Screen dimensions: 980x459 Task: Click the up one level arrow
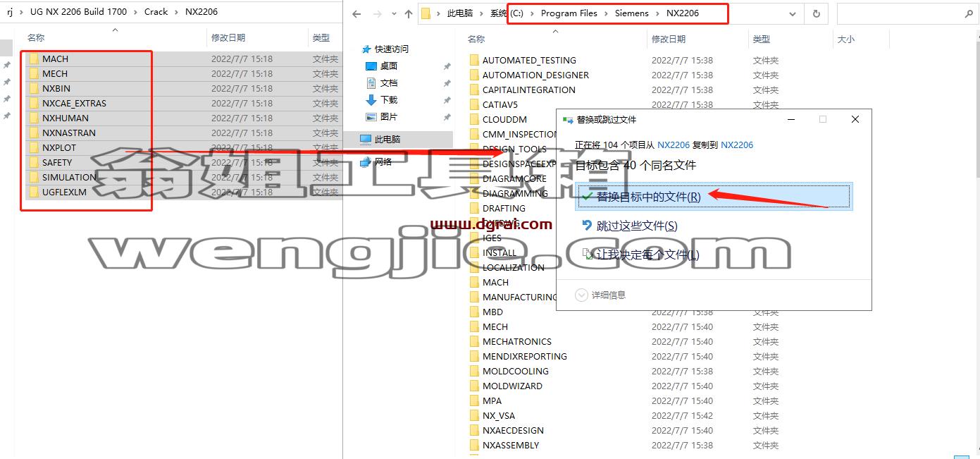[x=409, y=13]
